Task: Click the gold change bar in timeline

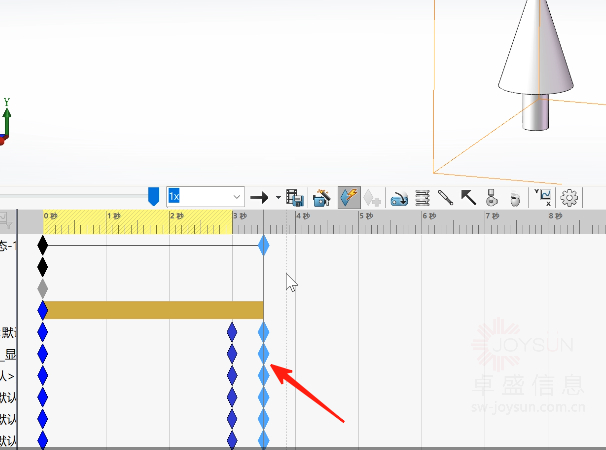Action: (x=152, y=310)
